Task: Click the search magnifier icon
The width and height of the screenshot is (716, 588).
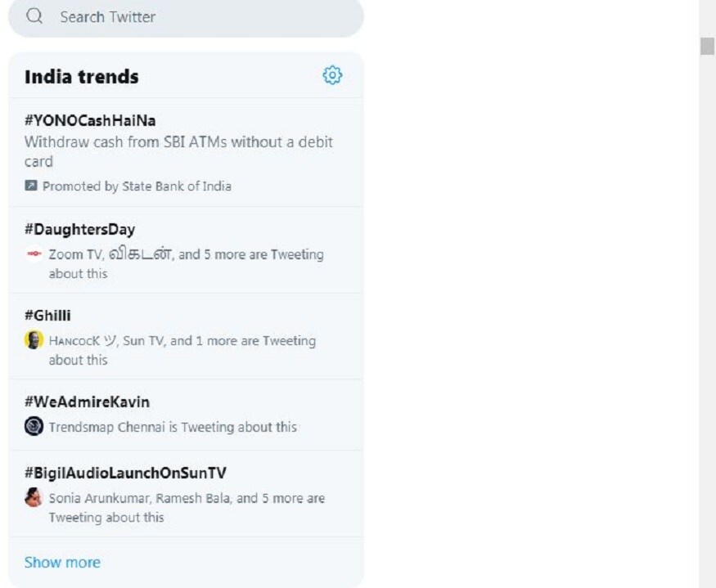Action: tap(34, 16)
